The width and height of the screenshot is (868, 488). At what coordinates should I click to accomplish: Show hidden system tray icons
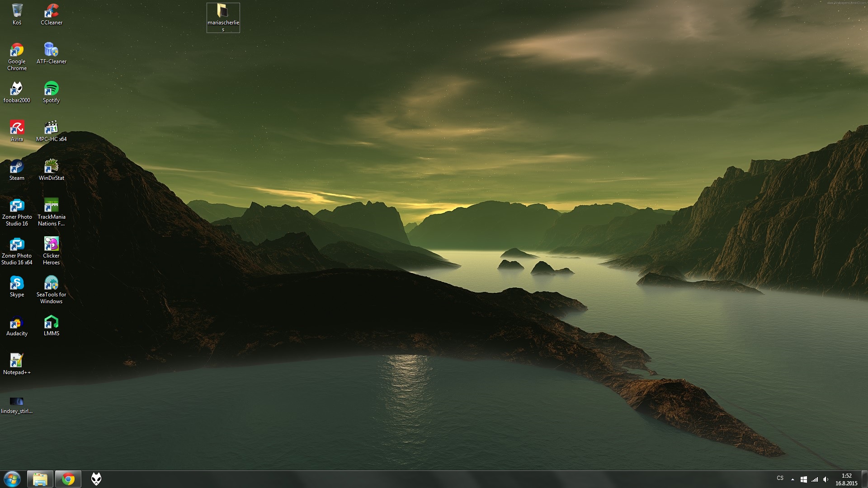point(793,479)
